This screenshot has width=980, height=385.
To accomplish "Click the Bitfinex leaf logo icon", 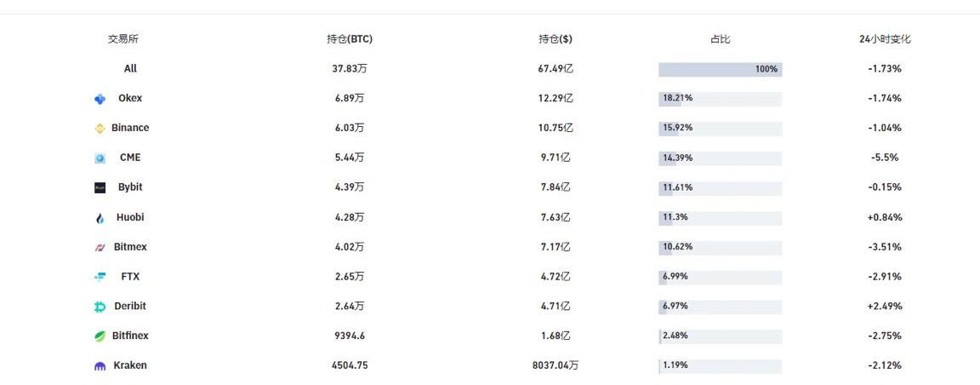I will 100,336.
